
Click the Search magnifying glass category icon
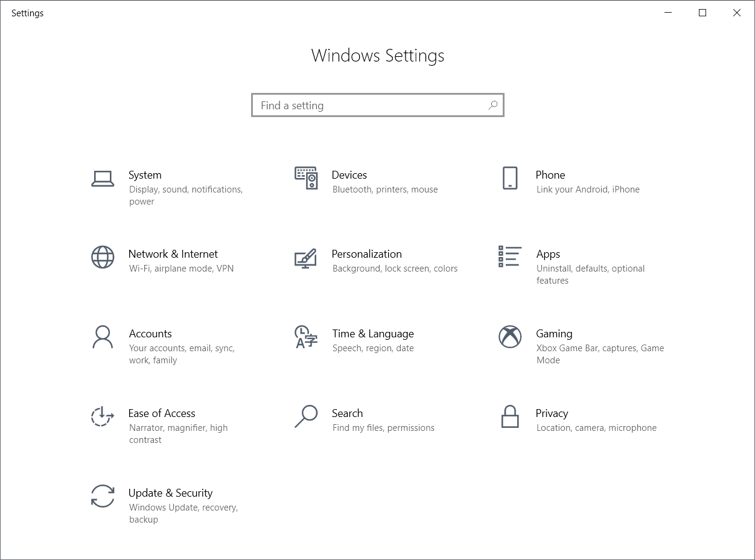tap(306, 416)
